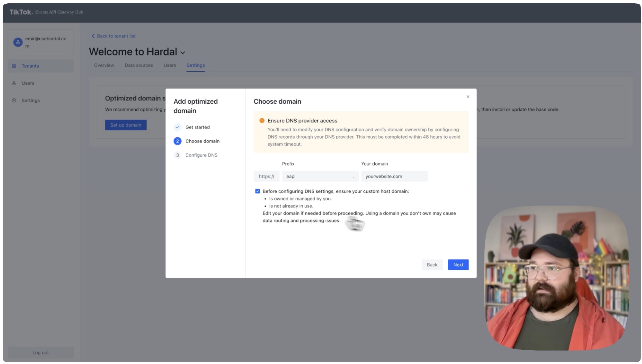Click the Get started checkmark step icon
Image resolution: width=642 pixels, height=364 pixels.
[177, 127]
